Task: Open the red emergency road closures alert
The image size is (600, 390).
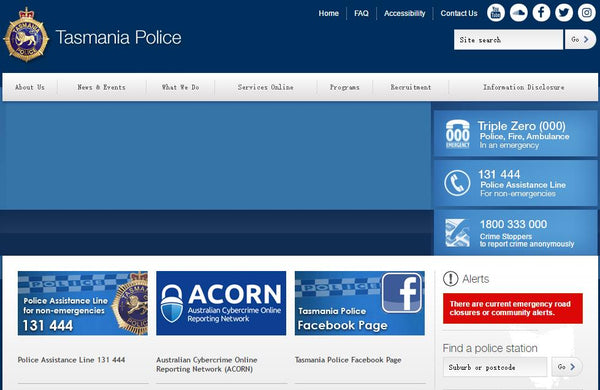Action: click(x=513, y=308)
